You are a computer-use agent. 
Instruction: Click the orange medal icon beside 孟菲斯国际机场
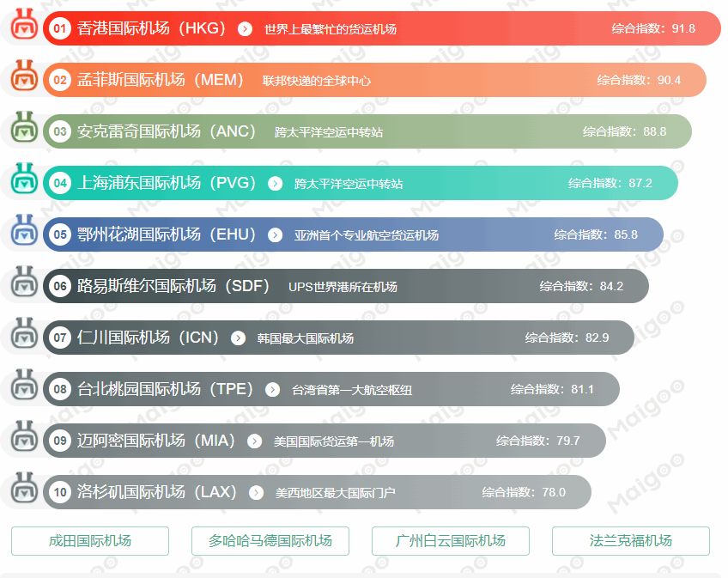(24, 76)
